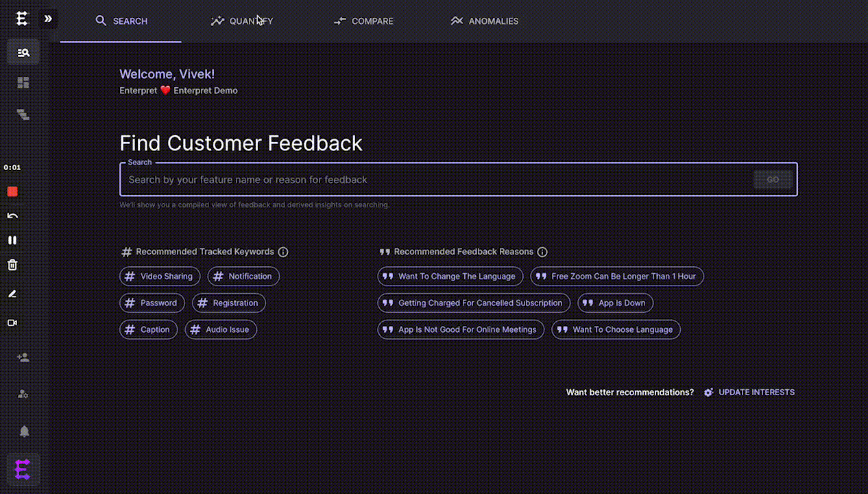Open the dashboard grid sidebar icon
This screenshot has height=494, width=868.
coord(23,83)
